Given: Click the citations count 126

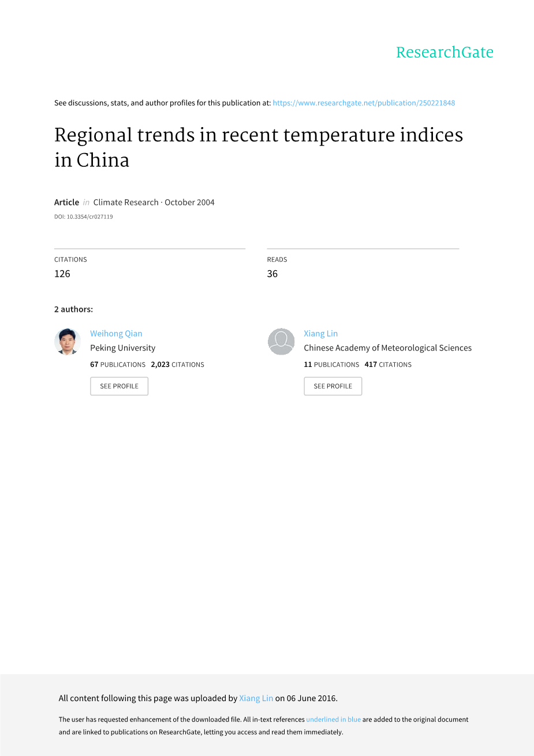Looking at the screenshot, I should pos(62,274).
